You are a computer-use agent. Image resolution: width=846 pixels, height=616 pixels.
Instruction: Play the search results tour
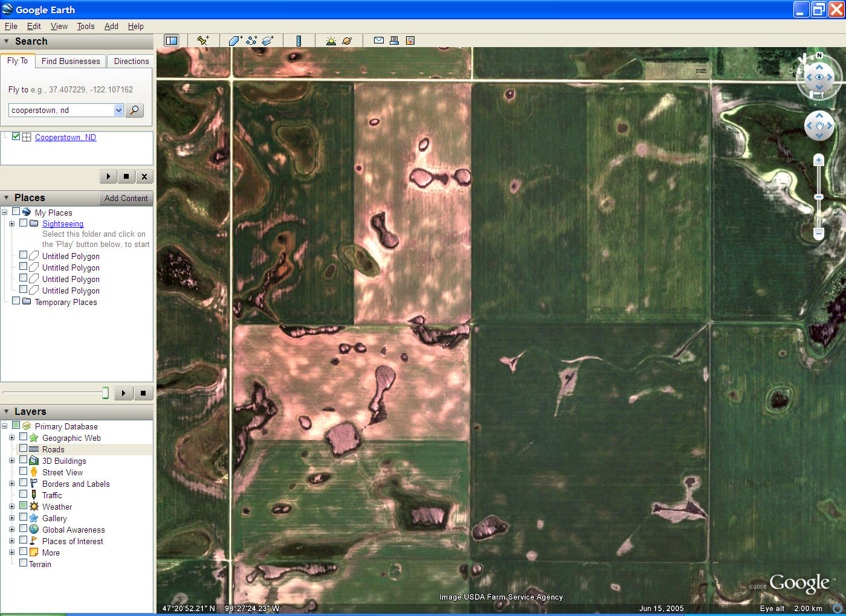pos(108,176)
